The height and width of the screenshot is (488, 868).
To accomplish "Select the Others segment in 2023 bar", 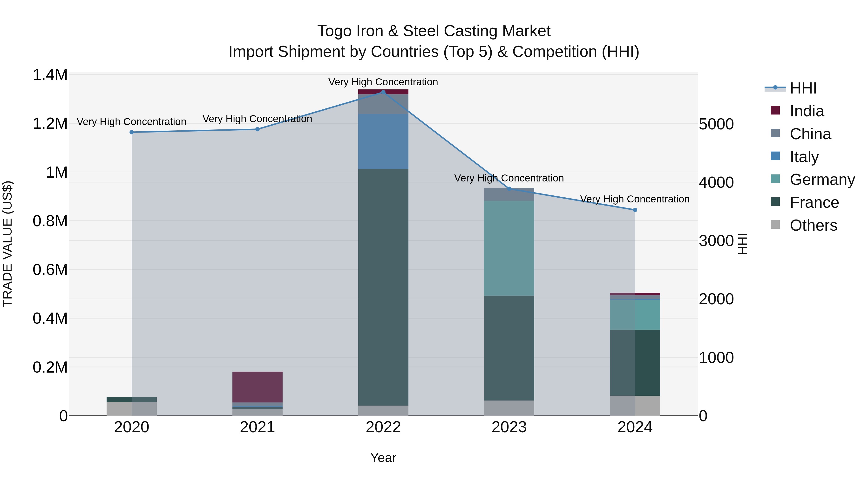I will [x=509, y=408].
